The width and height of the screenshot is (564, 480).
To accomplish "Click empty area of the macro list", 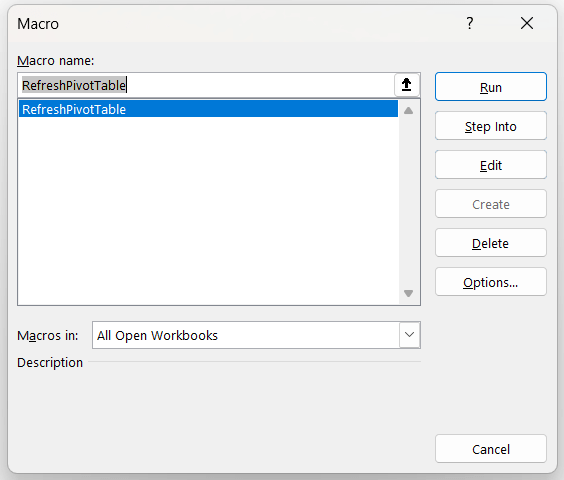I will pos(208,210).
